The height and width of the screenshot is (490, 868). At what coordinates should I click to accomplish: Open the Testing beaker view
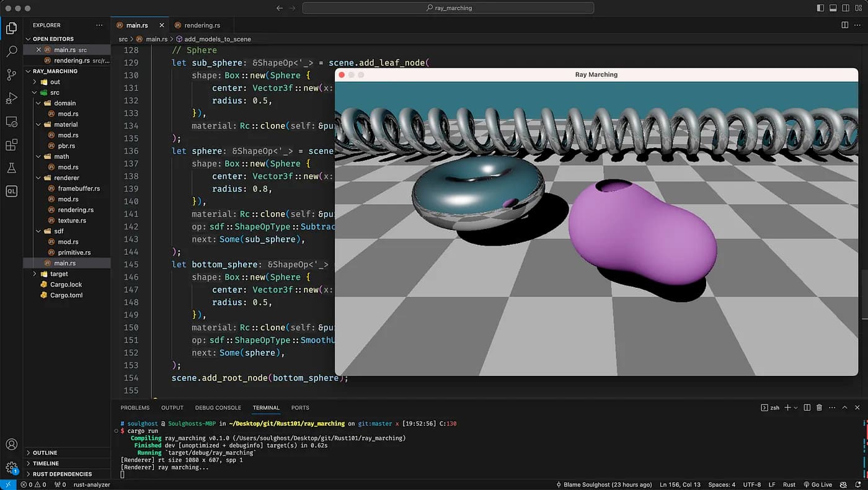tap(11, 167)
